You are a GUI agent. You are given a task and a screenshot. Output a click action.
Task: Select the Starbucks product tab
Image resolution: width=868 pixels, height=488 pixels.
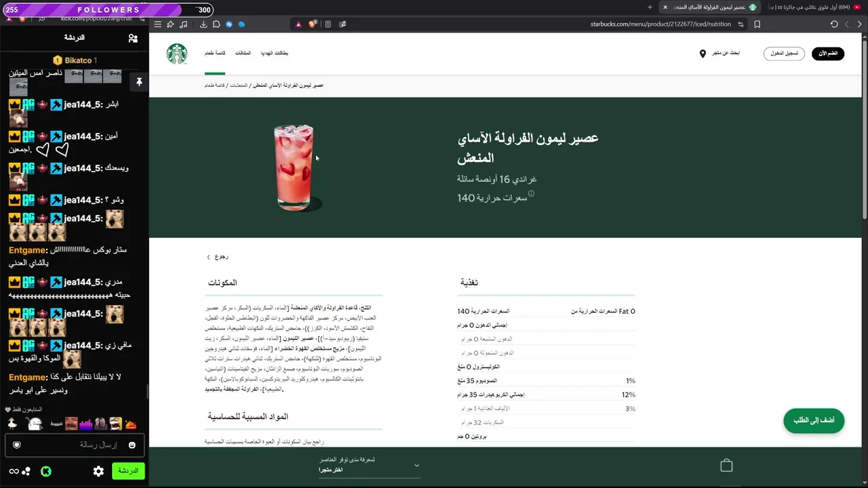[x=709, y=7]
